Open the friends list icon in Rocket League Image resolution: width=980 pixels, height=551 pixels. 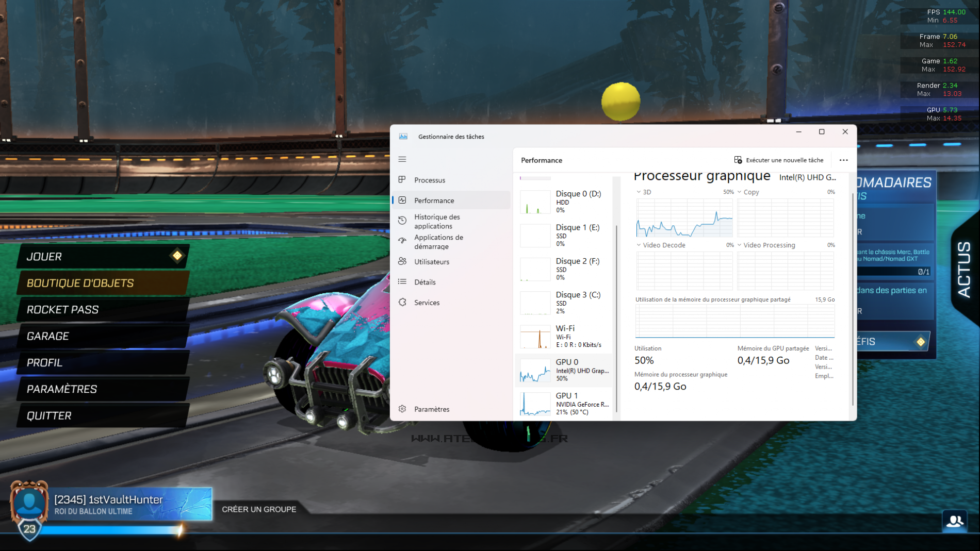[x=955, y=521]
